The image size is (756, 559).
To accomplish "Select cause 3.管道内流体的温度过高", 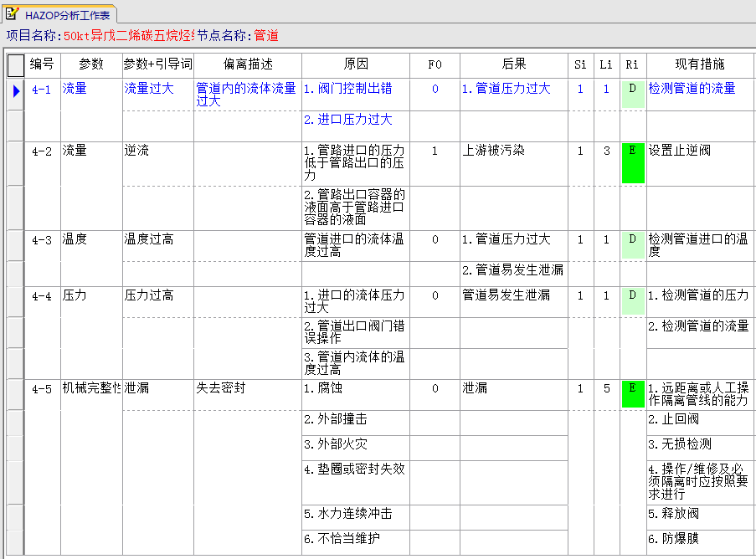I will click(x=356, y=363).
